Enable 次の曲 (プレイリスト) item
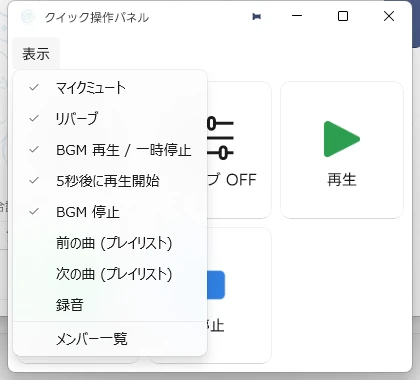420x380 pixels. pos(110,274)
